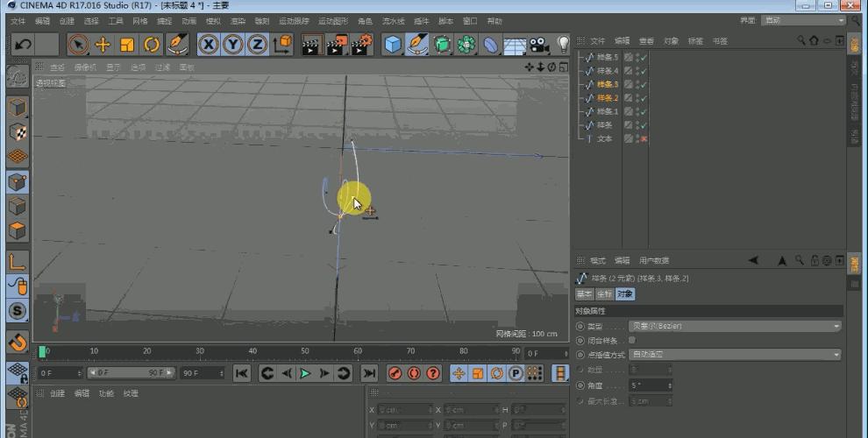Switch to 坐标 attribute tab
Screen dimensions: 868x438
point(604,294)
